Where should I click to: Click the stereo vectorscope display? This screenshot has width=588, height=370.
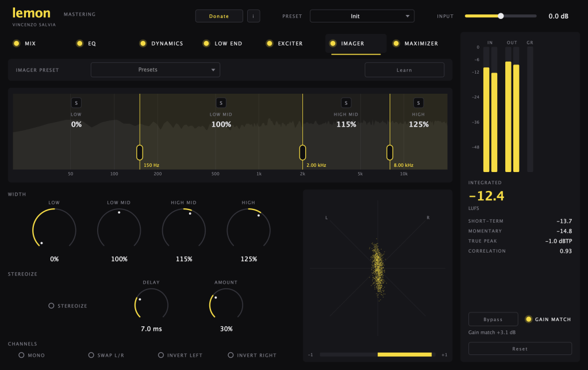378,268
